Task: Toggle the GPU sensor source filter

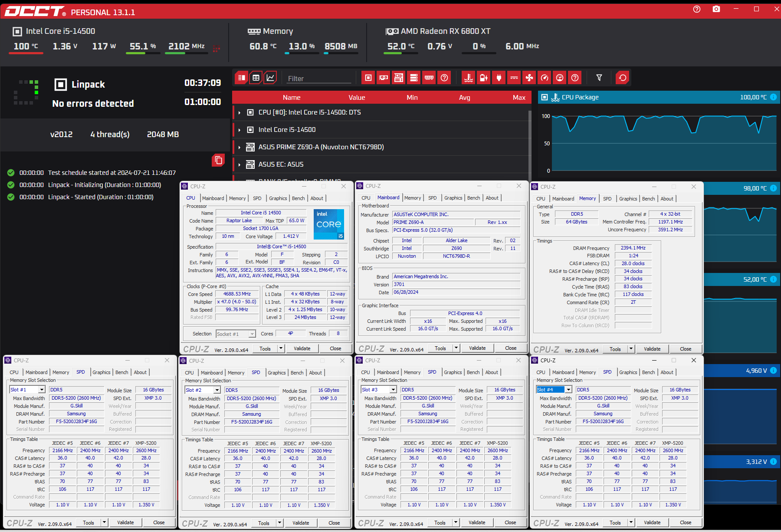Action: tap(384, 78)
